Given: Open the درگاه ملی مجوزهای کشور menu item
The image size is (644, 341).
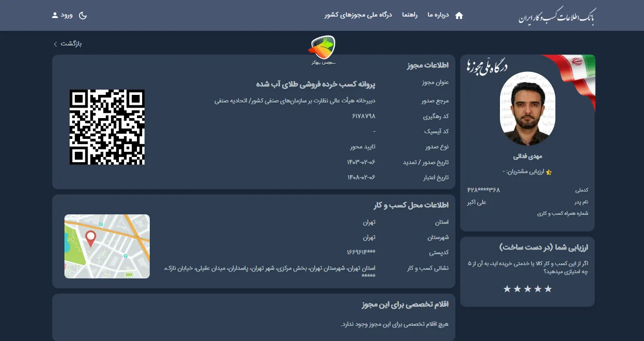Looking at the screenshot, I should point(358,15).
